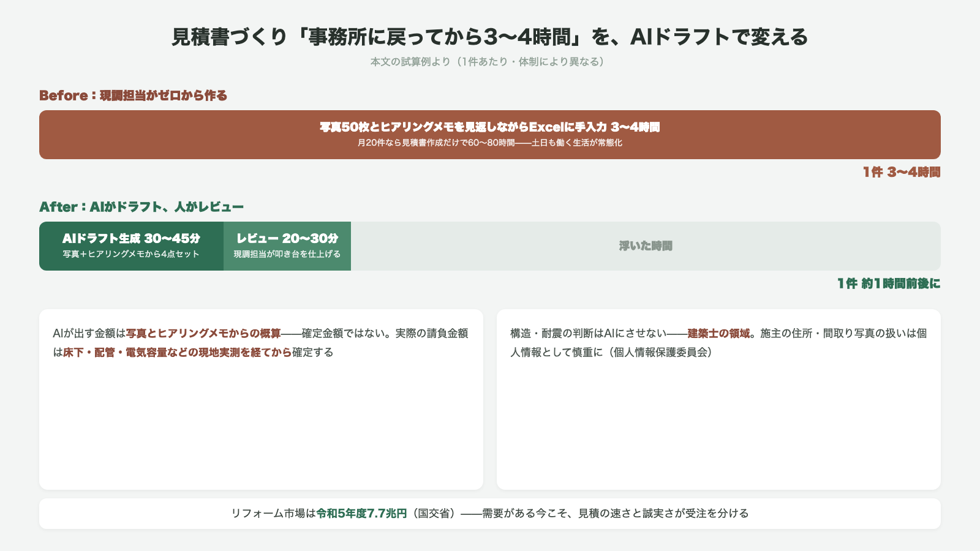Click text 現調担当が叩き台を仕上げる
980x551 pixels.
point(287,254)
